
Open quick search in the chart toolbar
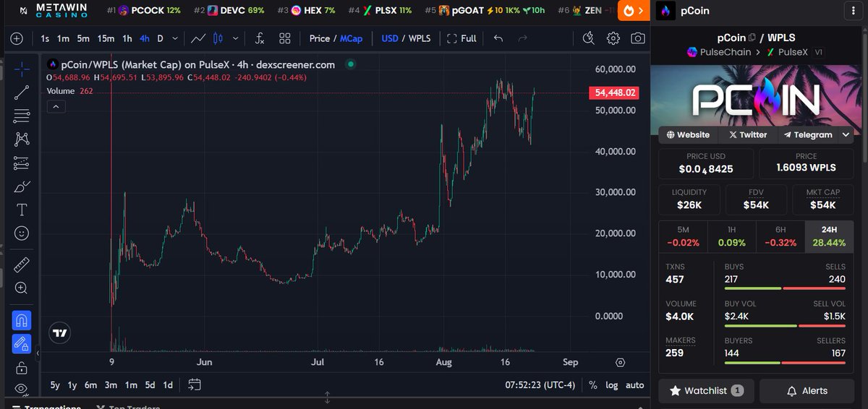[x=589, y=38]
